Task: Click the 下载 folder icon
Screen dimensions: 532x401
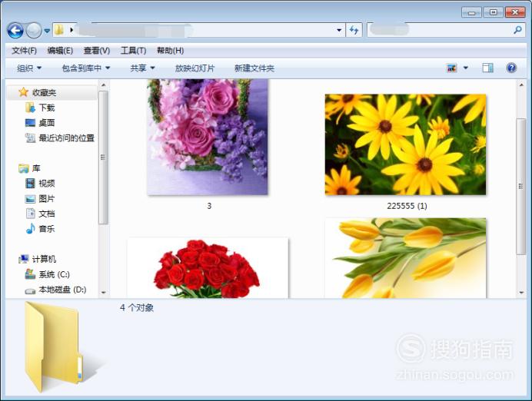Action: (x=30, y=108)
